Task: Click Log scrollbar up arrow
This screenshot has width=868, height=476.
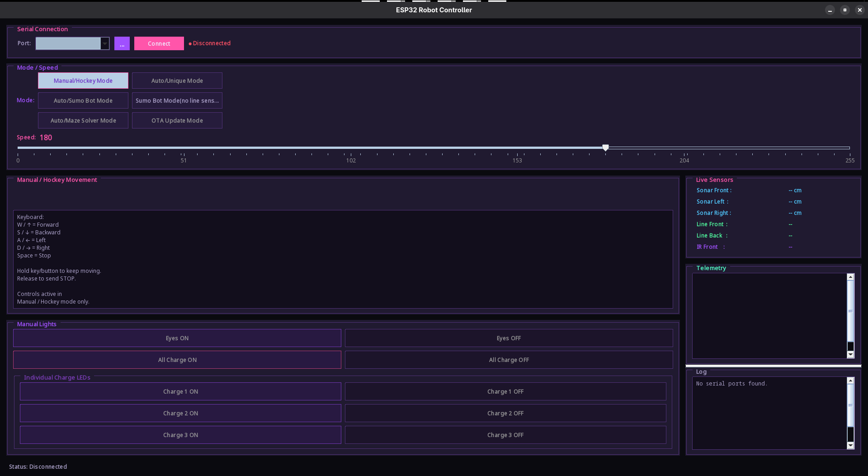Action: click(x=850, y=381)
